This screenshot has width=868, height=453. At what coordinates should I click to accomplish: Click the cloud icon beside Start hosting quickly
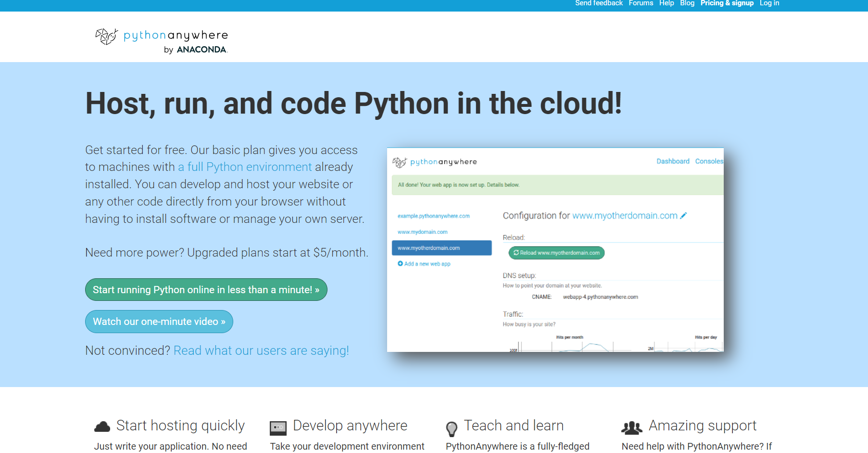point(102,427)
